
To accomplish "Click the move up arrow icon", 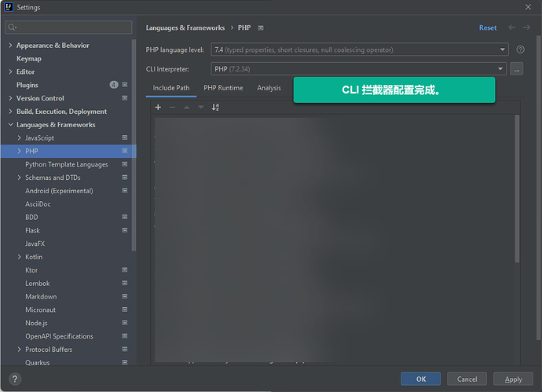I will 187,107.
